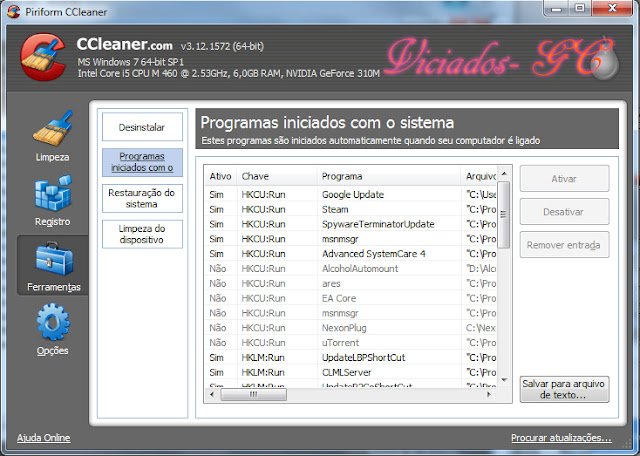Click Salvar para arquivo de texto button
Screen dimensions: 640x456
(x=564, y=389)
